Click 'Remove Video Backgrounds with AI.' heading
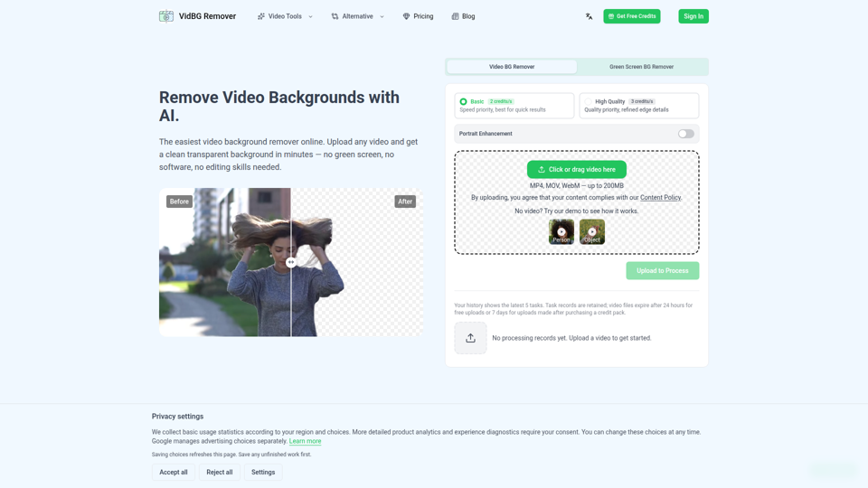 (279, 107)
